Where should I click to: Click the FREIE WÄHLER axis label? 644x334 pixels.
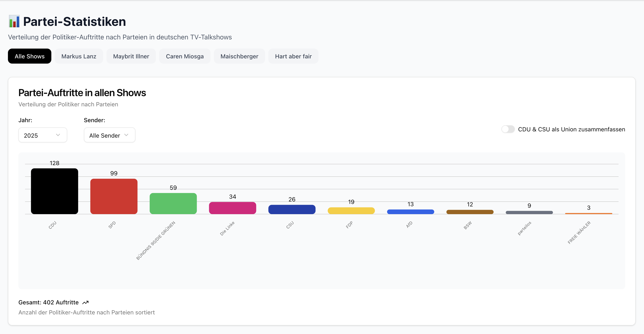pos(579,232)
